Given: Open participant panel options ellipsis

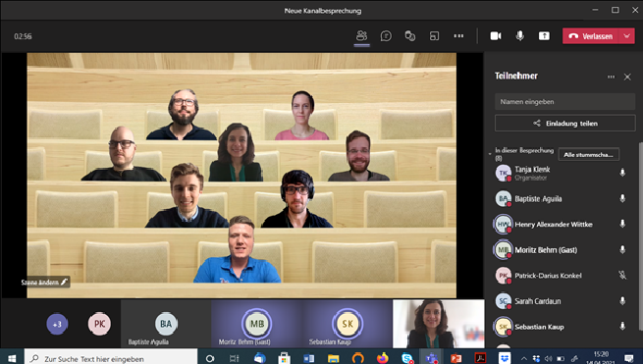Looking at the screenshot, I should (611, 77).
